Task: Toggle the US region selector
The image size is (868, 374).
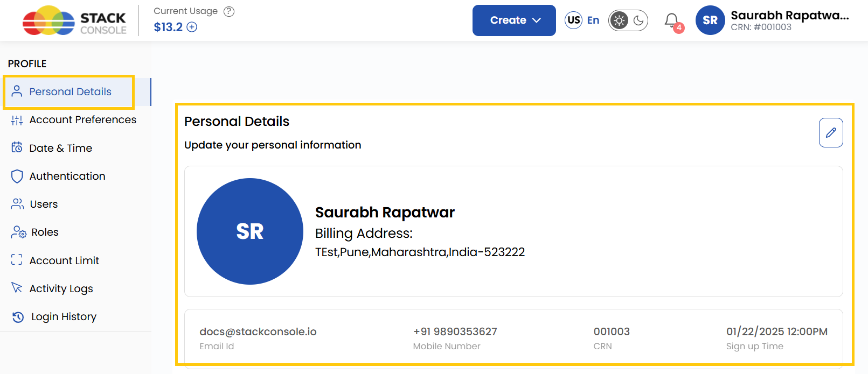Action: (x=573, y=20)
